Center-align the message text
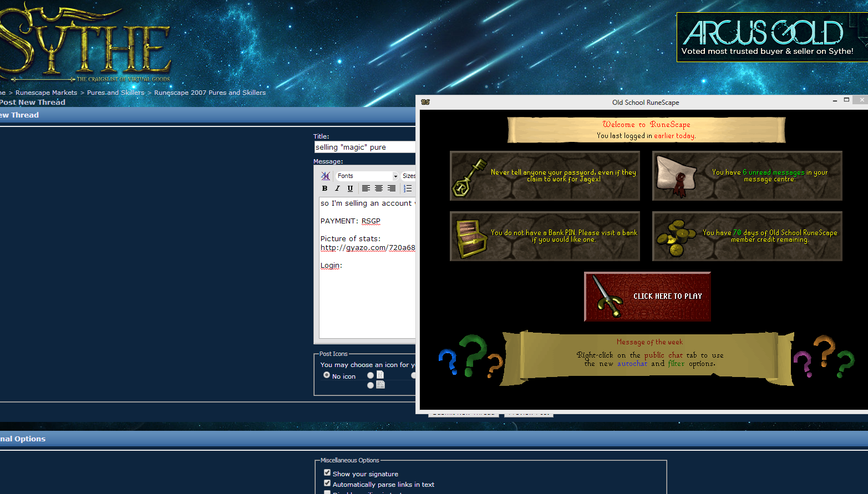The image size is (868, 494). [x=379, y=189]
